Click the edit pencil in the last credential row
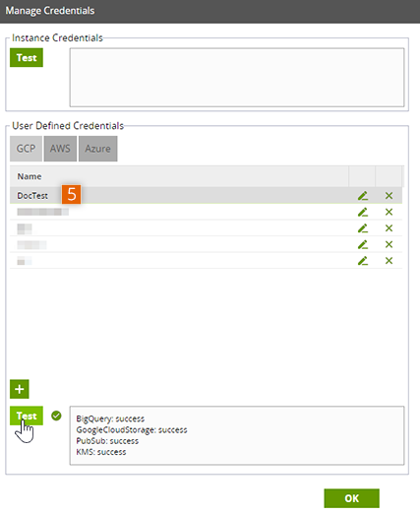The height and width of the screenshot is (514, 420). tap(363, 261)
